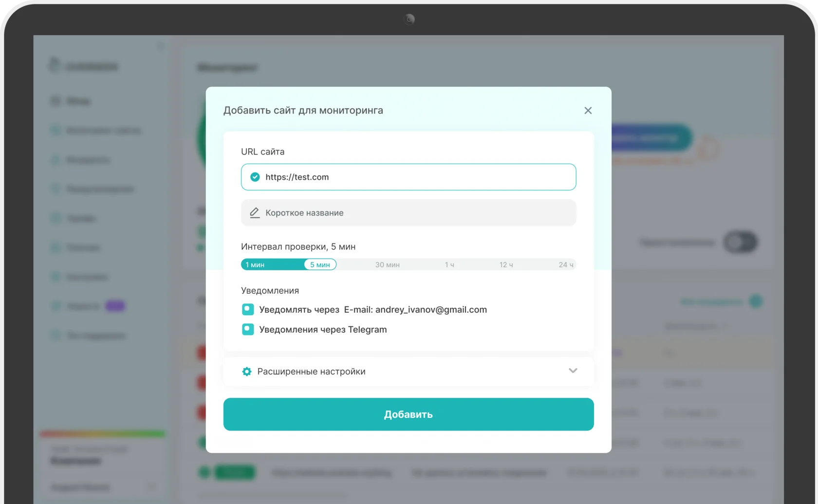Viewport: 818px width, 504px height.
Task: Click the 'Уведомления через Telegram' label
Action: pos(323,330)
